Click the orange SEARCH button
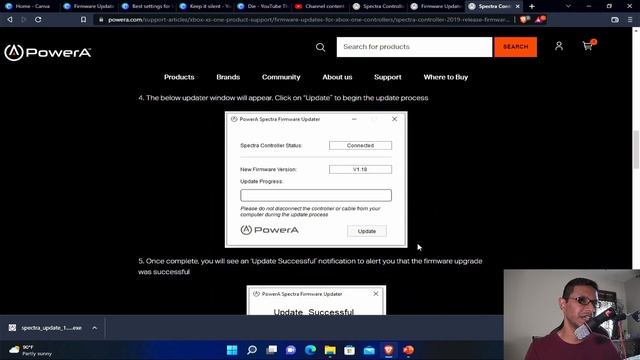This screenshot has width=640, height=360. coord(516,47)
